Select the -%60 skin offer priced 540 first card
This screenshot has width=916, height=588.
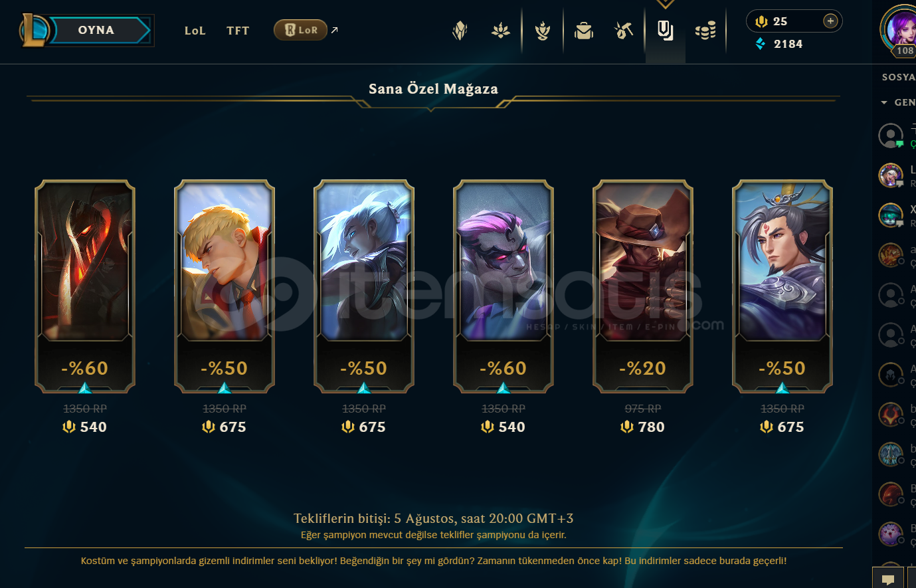coord(85,286)
